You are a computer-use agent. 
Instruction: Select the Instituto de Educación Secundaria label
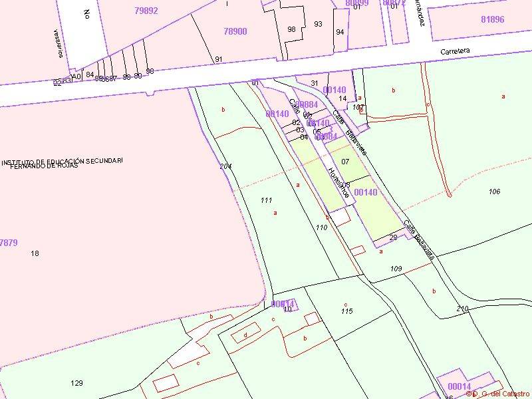click(62, 161)
